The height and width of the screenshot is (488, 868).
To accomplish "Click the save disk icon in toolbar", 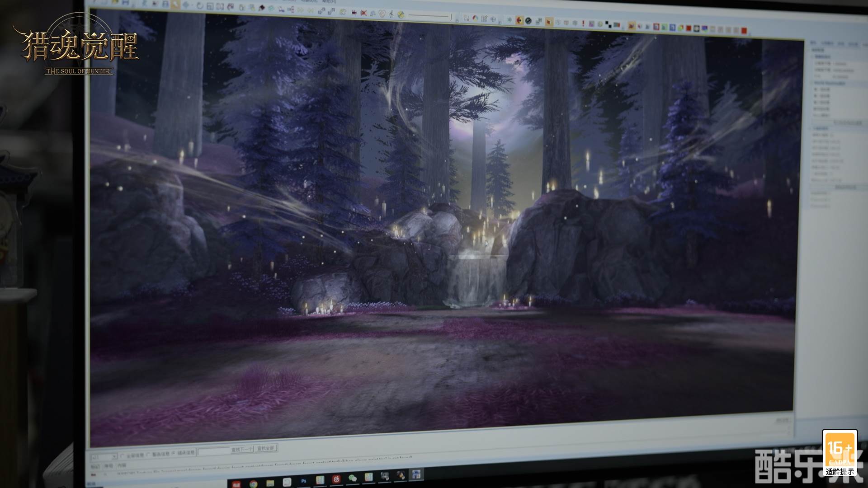I will [x=126, y=3].
